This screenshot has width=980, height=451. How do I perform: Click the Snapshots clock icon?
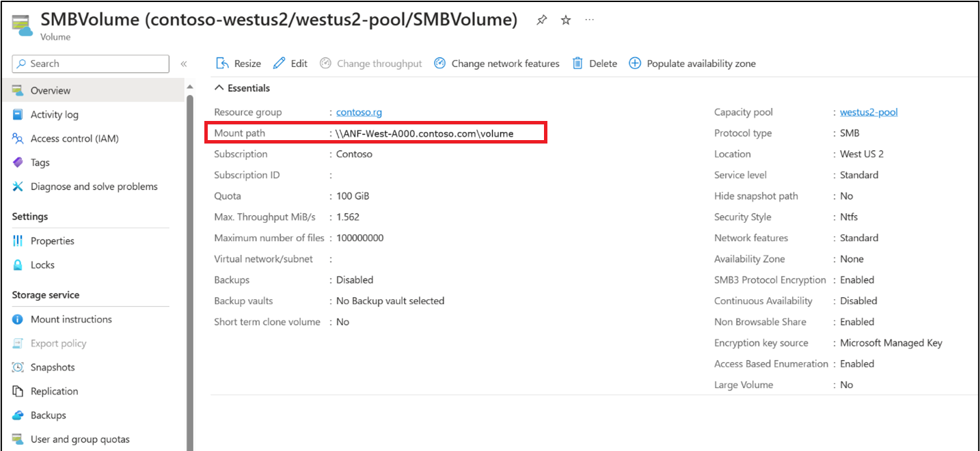[18, 368]
